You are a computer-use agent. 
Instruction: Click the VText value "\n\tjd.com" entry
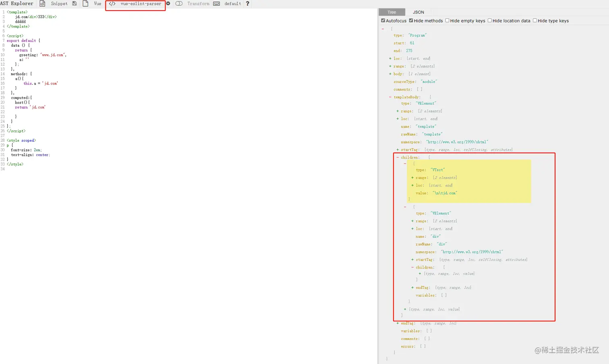(x=437, y=193)
